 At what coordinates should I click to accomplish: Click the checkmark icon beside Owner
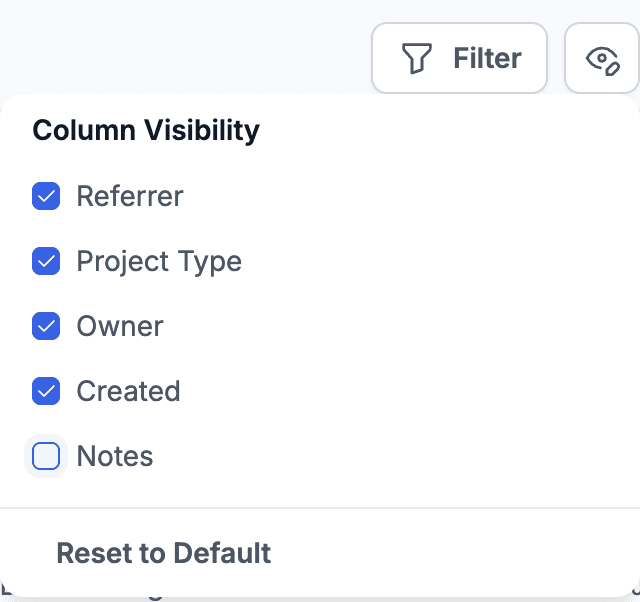(x=46, y=326)
